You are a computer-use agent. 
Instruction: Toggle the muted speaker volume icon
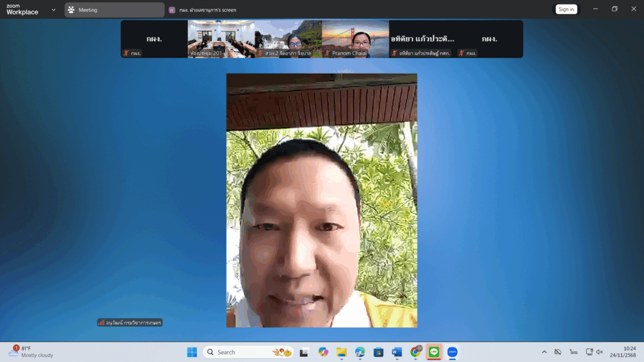pyautogui.click(x=599, y=352)
